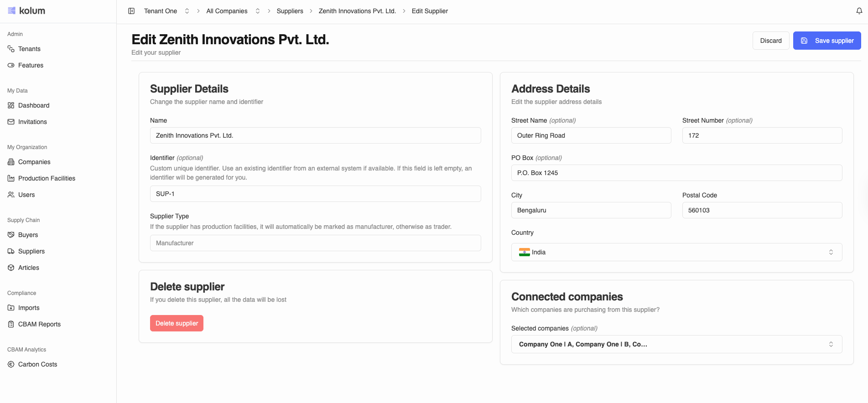
Task: Click the red Delete supplier button
Action: pyautogui.click(x=177, y=323)
